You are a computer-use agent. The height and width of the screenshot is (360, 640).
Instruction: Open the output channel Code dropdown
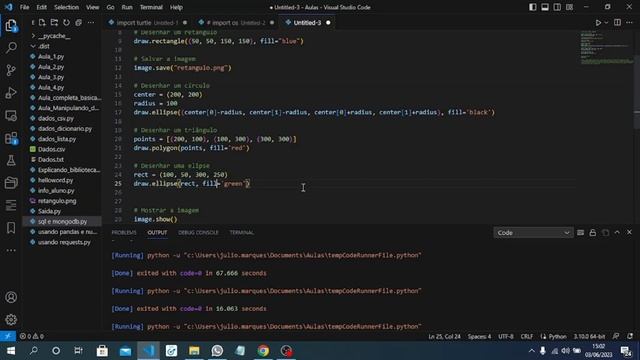(533, 233)
